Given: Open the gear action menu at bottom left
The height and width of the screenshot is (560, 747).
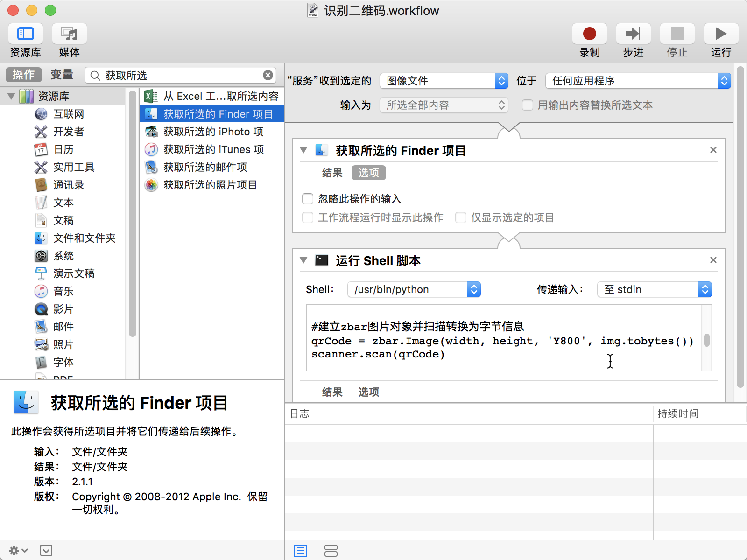Looking at the screenshot, I should [x=18, y=551].
